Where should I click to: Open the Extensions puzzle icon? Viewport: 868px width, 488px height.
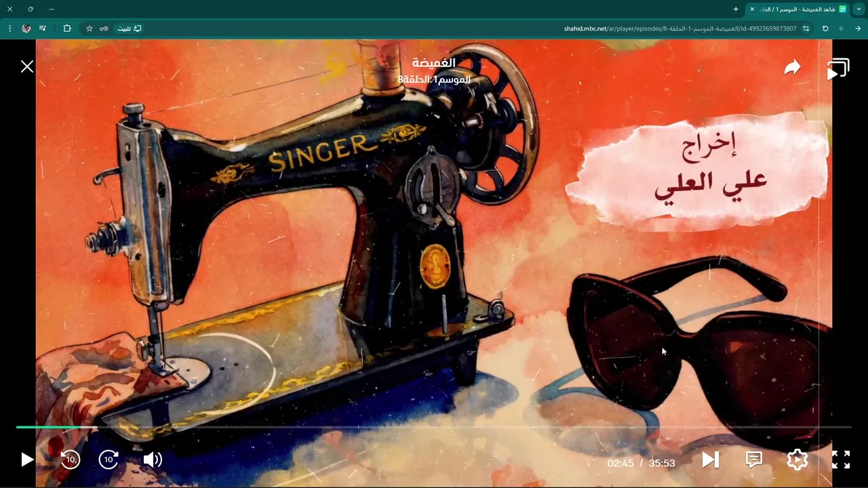66,28
